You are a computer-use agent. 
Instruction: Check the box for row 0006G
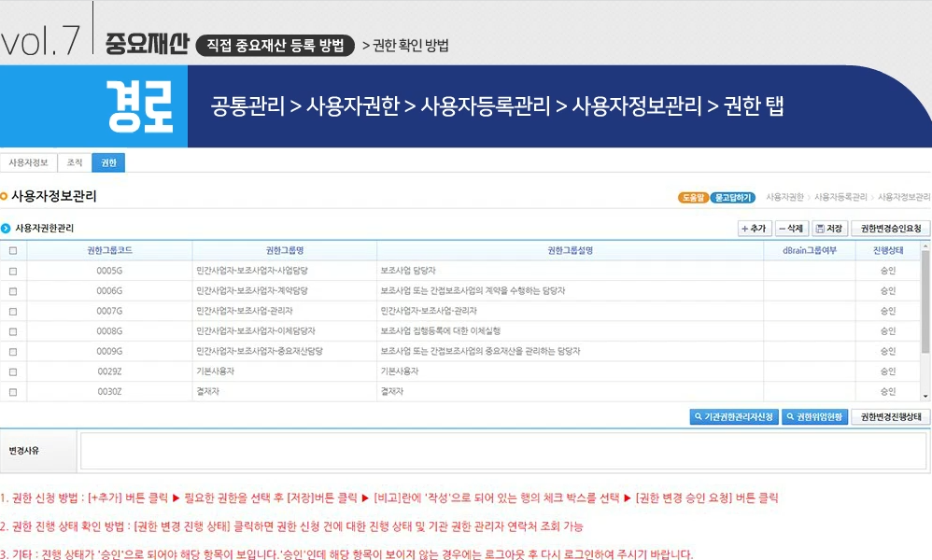(x=13, y=291)
